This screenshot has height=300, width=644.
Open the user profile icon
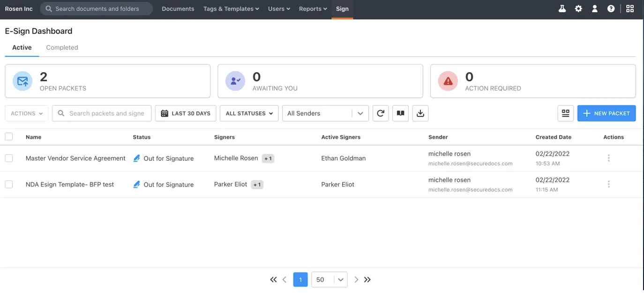point(595,8)
